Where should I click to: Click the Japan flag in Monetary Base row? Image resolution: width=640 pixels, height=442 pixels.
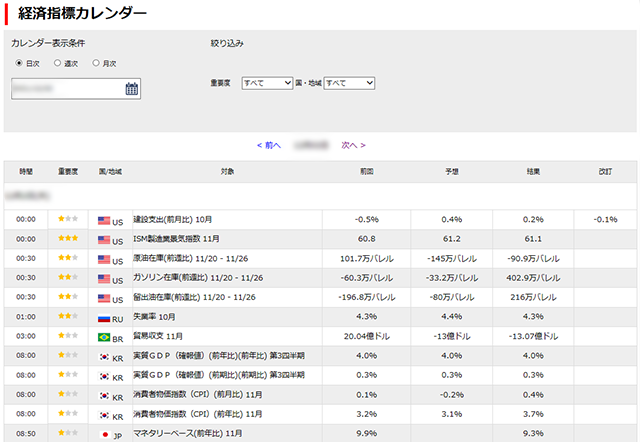click(104, 433)
